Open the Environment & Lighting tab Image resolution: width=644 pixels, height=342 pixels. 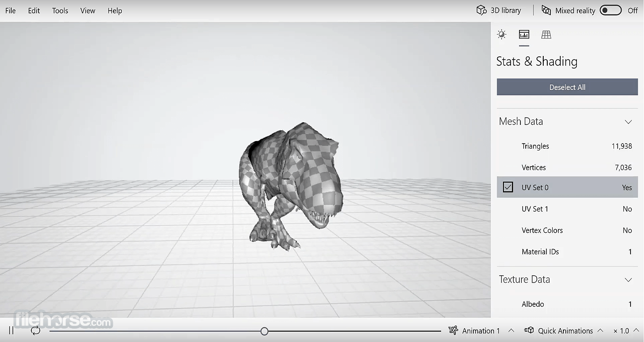[502, 34]
